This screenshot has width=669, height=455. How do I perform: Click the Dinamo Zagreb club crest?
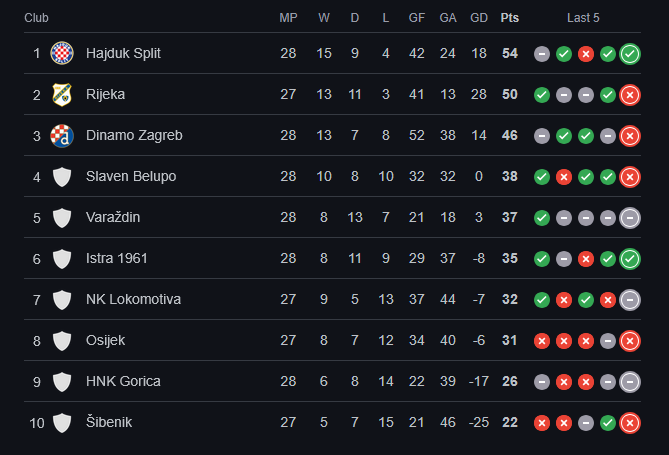[62, 135]
